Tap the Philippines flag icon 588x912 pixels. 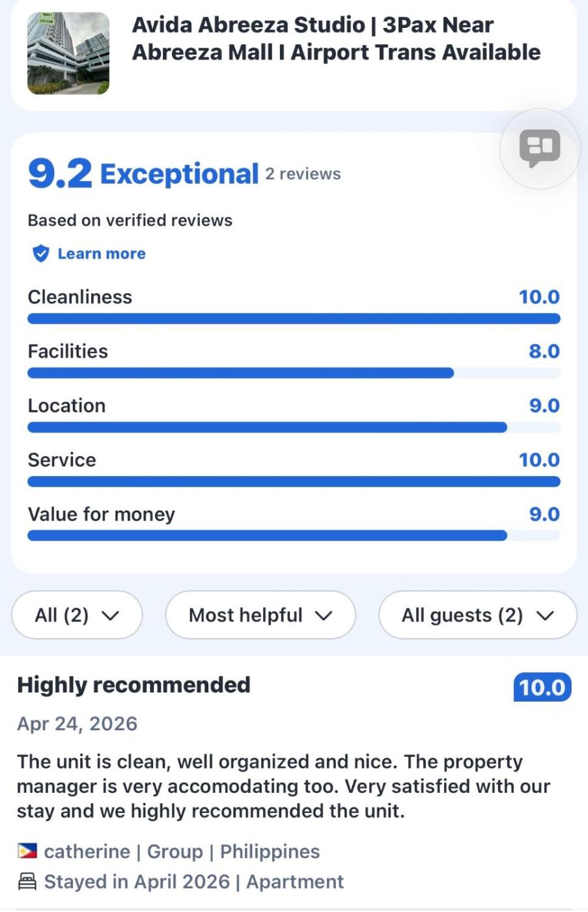click(27, 851)
